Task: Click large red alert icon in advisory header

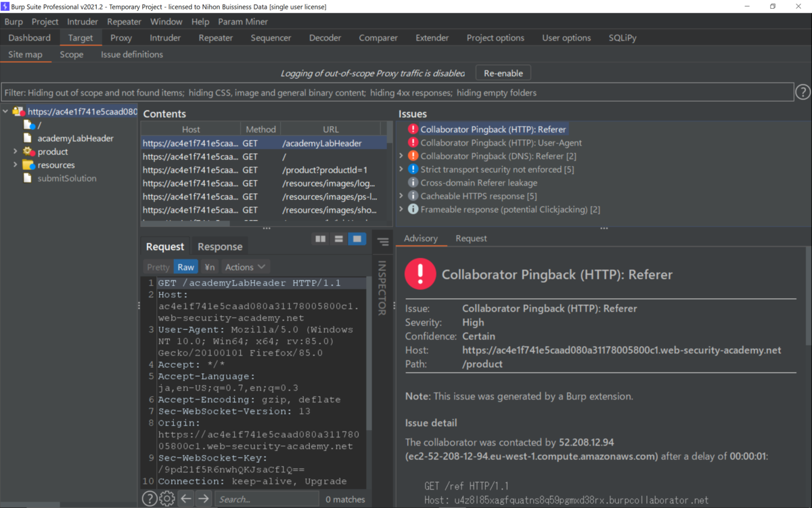Action: pyautogui.click(x=420, y=274)
